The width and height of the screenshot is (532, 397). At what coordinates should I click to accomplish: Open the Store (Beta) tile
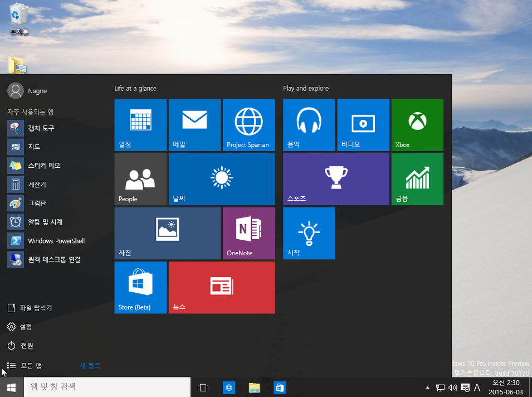140,288
